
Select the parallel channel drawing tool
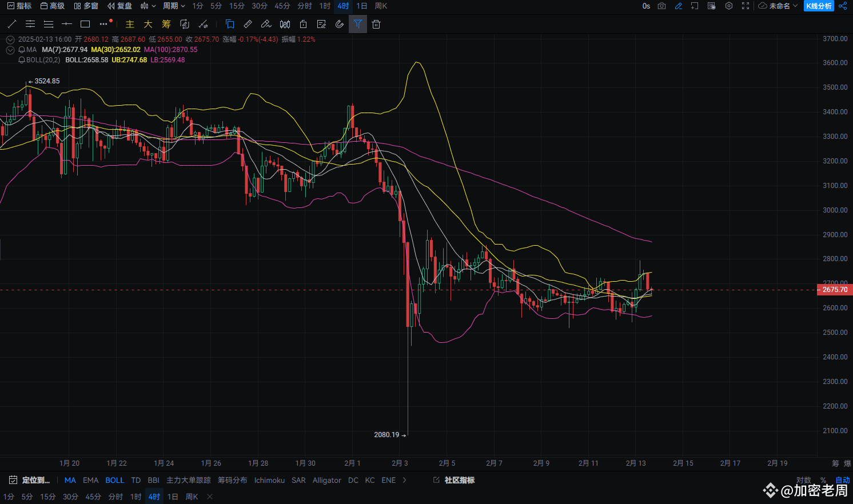coord(49,24)
